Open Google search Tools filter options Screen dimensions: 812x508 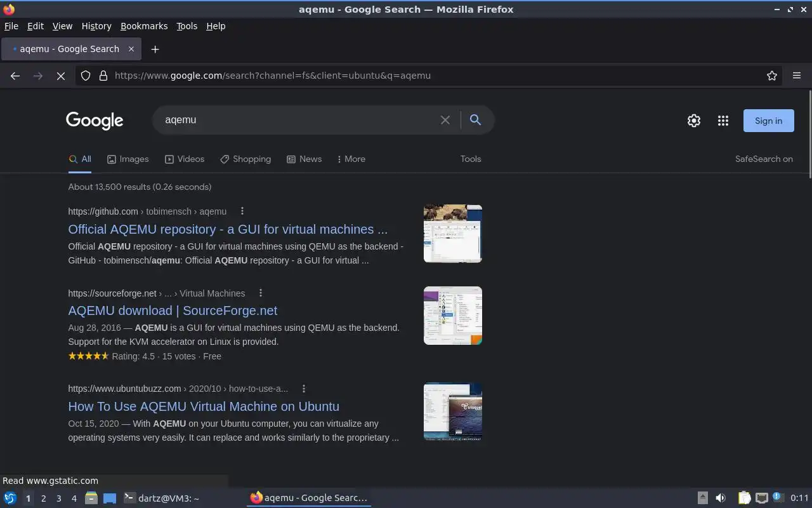[x=471, y=159]
